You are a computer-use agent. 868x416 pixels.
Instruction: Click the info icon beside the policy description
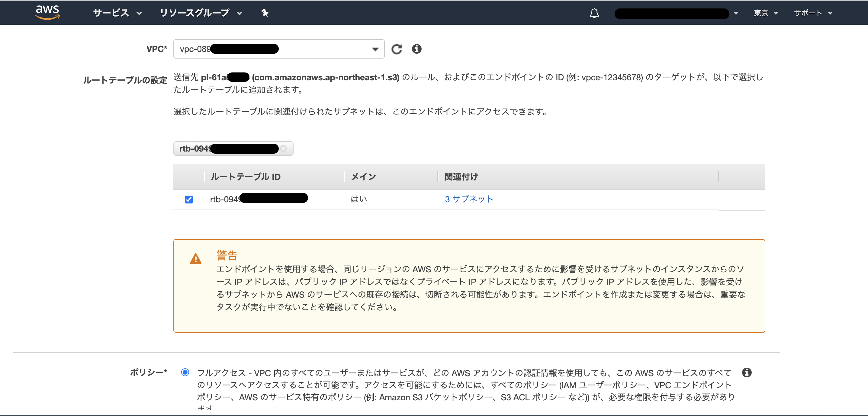coord(747,372)
